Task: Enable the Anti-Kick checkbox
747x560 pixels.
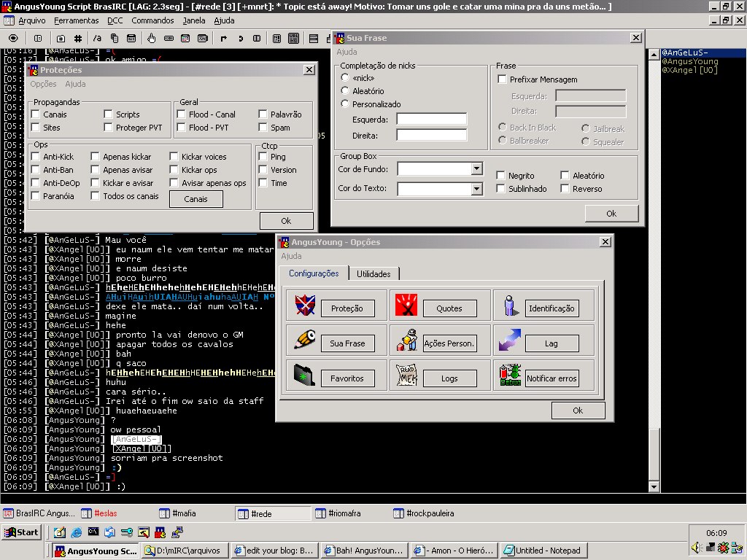Action: pyautogui.click(x=35, y=157)
